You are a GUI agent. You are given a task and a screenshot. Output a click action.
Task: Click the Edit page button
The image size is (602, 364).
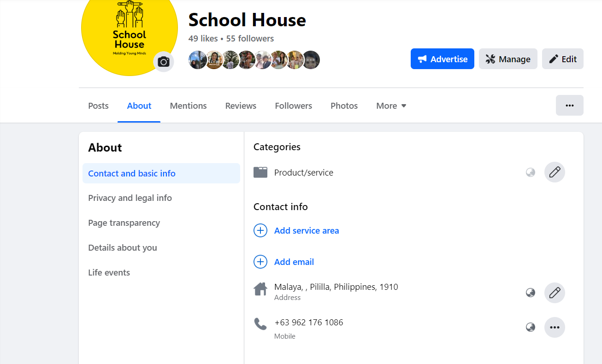point(563,59)
